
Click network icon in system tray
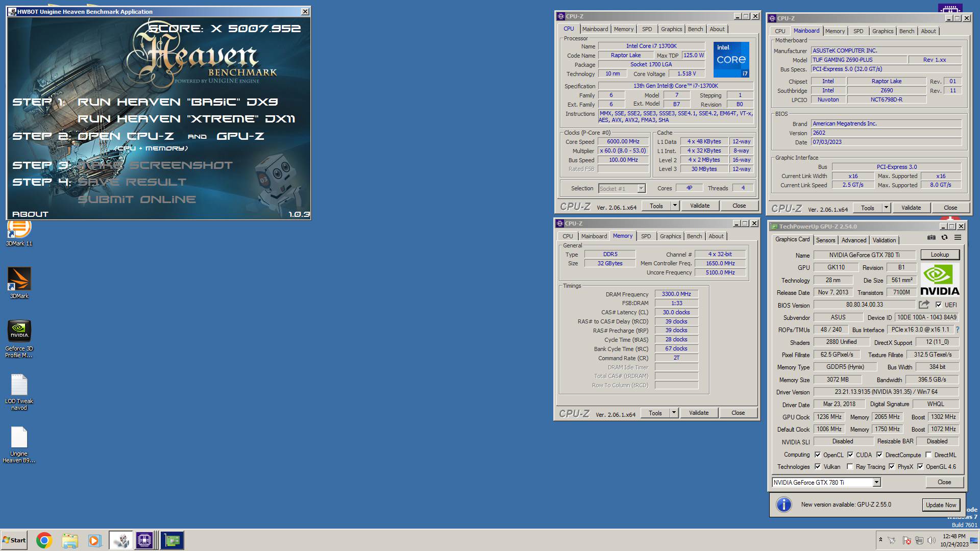coord(919,540)
